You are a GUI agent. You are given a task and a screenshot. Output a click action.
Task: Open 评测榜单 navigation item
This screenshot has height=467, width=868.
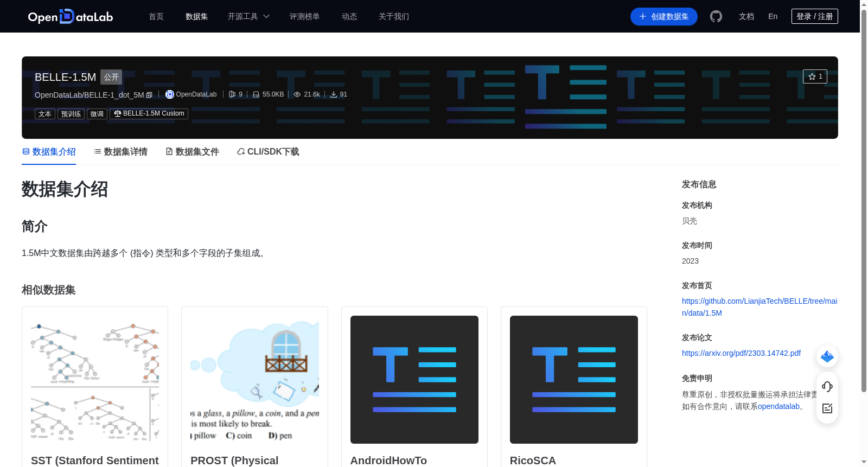305,17
